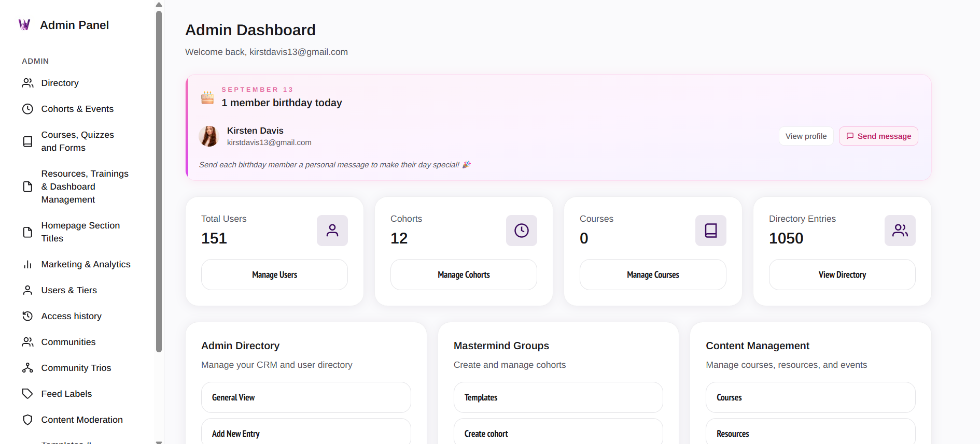Click the sidebar scroll up arrow
Image resolution: width=980 pixels, height=444 pixels.
click(159, 5)
